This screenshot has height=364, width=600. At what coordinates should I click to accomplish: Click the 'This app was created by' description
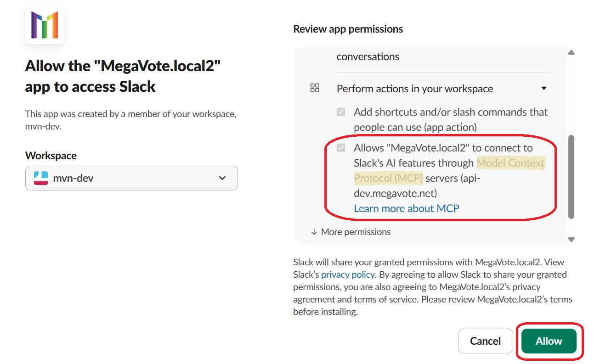pyautogui.click(x=131, y=120)
